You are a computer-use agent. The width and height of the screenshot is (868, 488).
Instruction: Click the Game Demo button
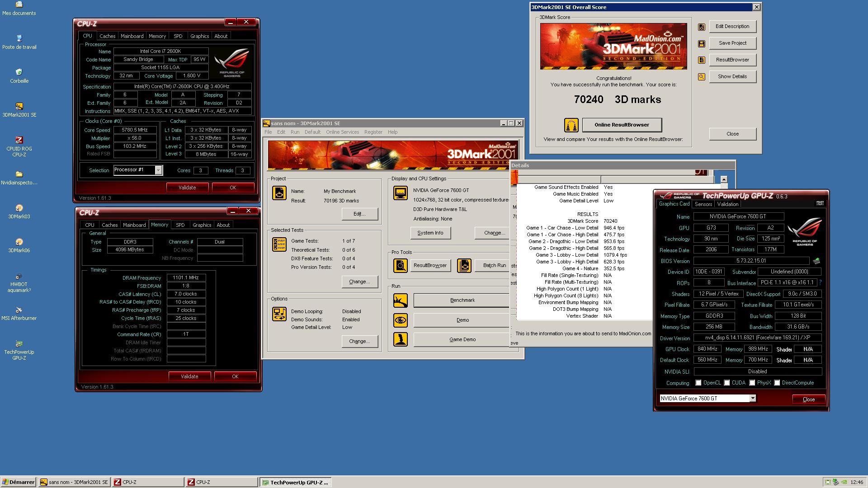(462, 340)
